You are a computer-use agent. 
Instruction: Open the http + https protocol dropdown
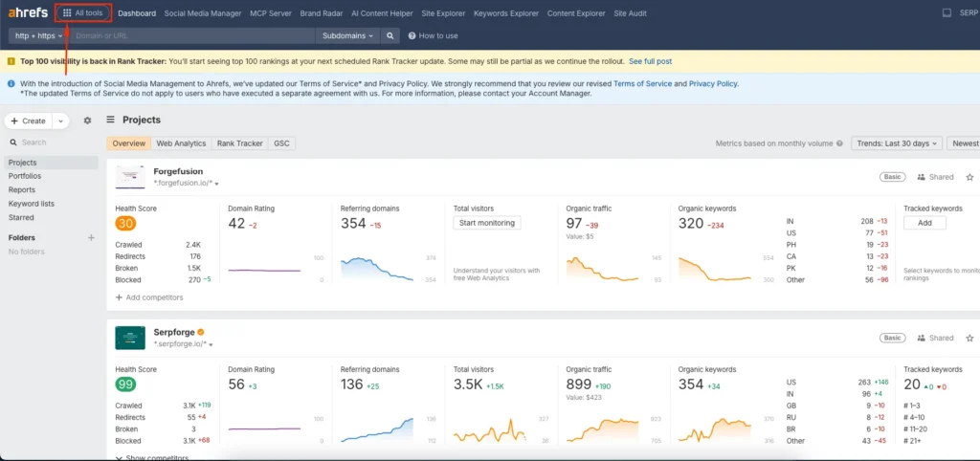37,35
